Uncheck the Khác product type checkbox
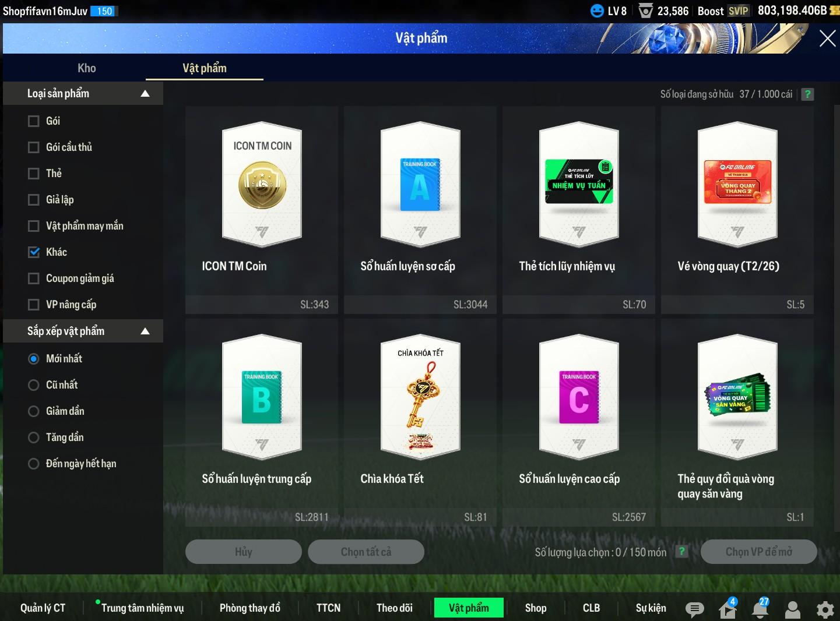 click(34, 252)
